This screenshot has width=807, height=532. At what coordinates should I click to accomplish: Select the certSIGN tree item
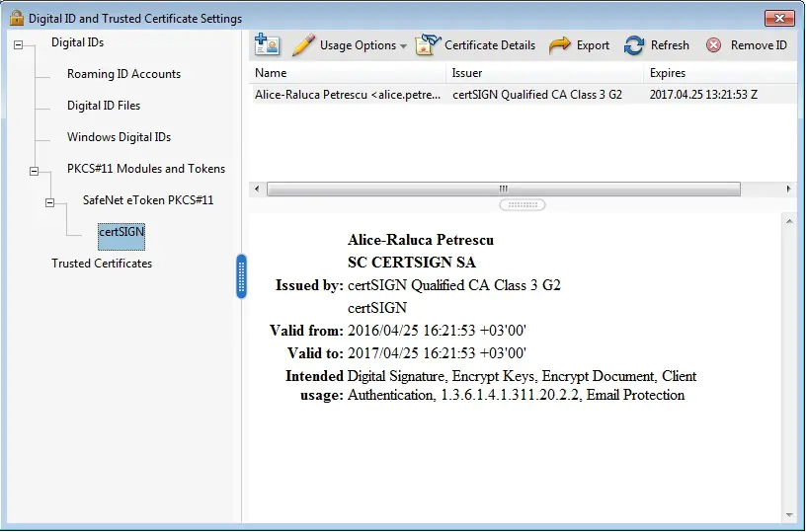pyautogui.click(x=121, y=236)
